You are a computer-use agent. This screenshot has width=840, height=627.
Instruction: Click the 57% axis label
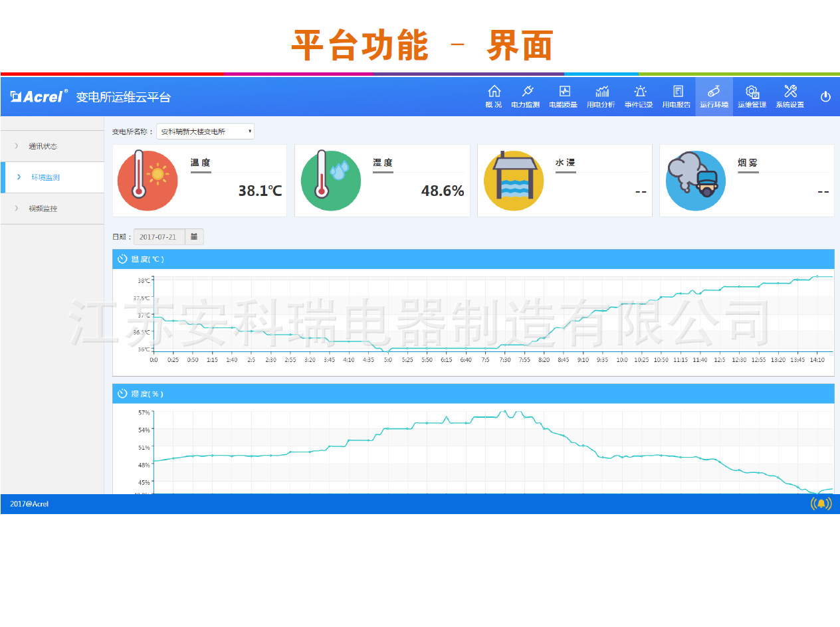click(144, 412)
